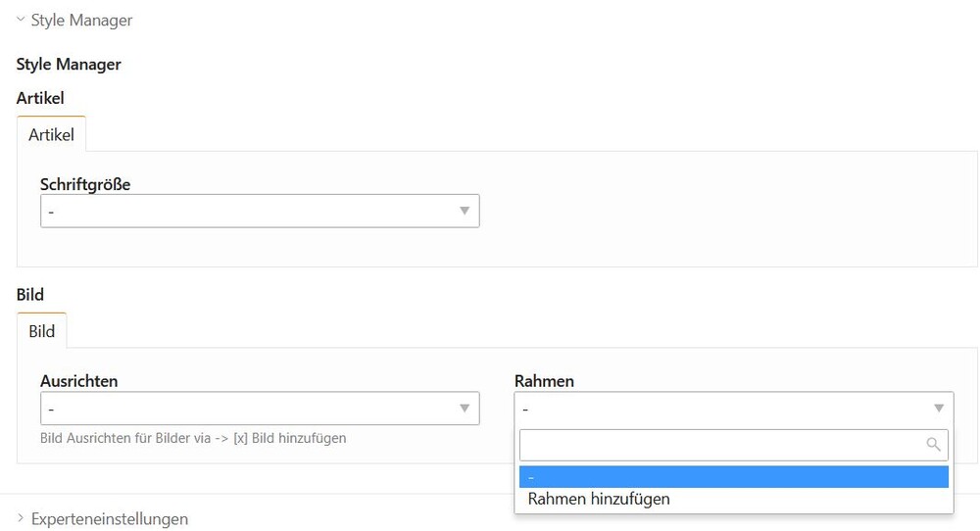Choose the highlighted "-" empty option
The height and width of the screenshot is (531, 980).
point(733,477)
